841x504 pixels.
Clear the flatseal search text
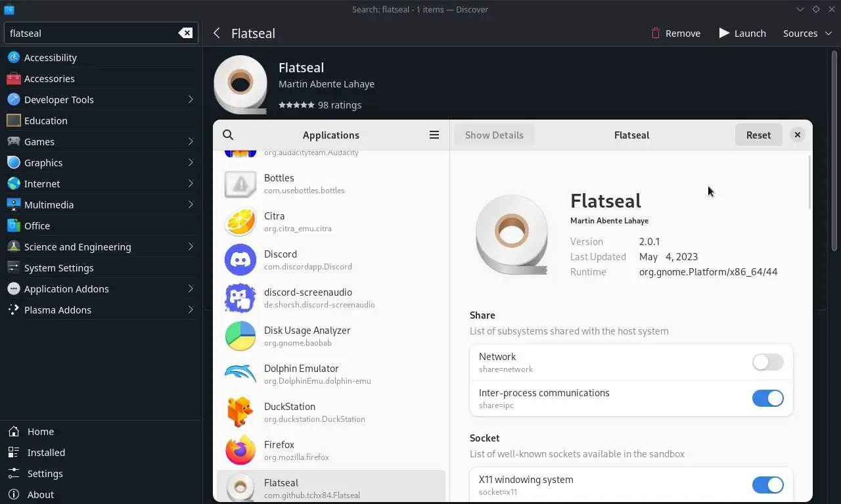(186, 33)
